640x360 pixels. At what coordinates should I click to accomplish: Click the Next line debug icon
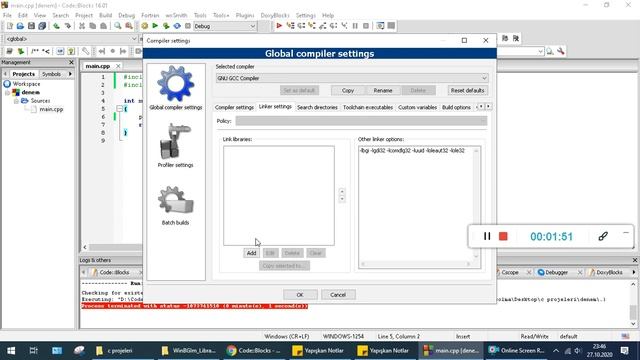click(x=301, y=26)
